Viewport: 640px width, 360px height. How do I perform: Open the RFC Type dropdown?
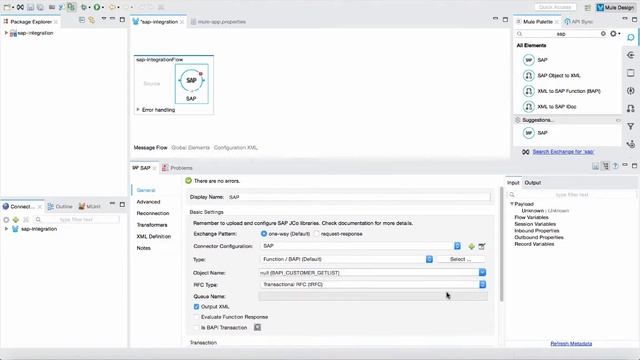click(x=482, y=284)
